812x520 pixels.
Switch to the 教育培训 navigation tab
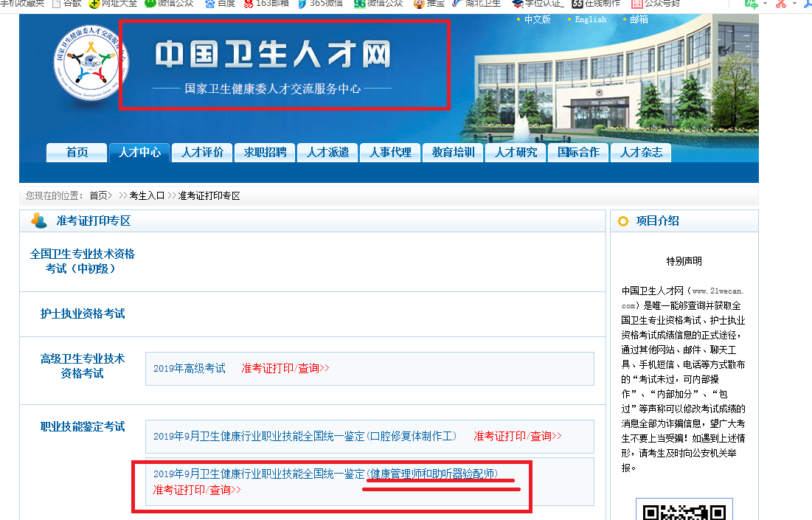(453, 152)
